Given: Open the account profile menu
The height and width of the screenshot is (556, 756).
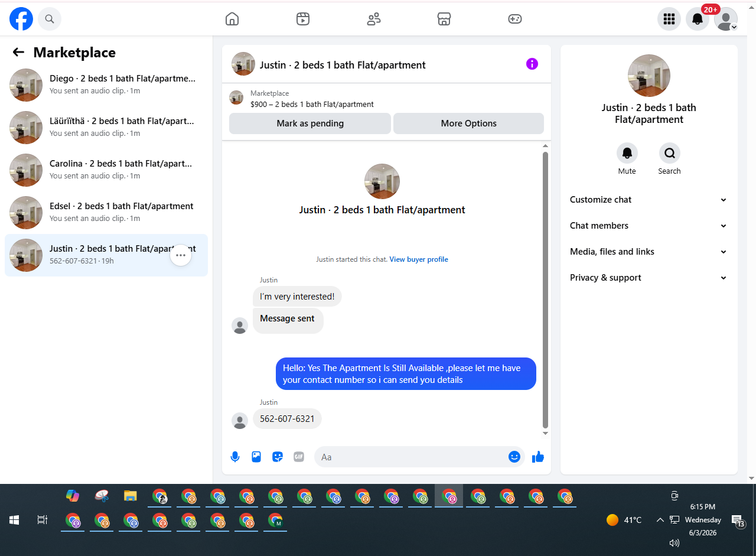Looking at the screenshot, I should tap(726, 19).
